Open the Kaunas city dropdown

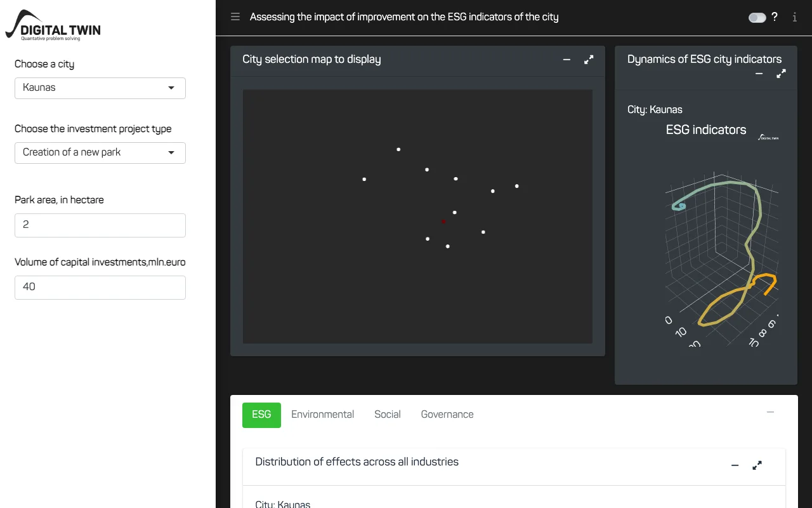(x=100, y=88)
